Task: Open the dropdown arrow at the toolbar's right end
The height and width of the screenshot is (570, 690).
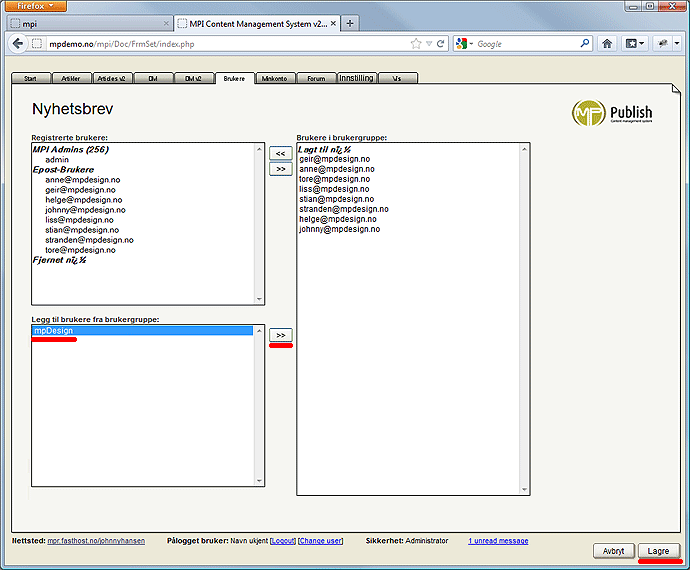Action: tap(677, 43)
